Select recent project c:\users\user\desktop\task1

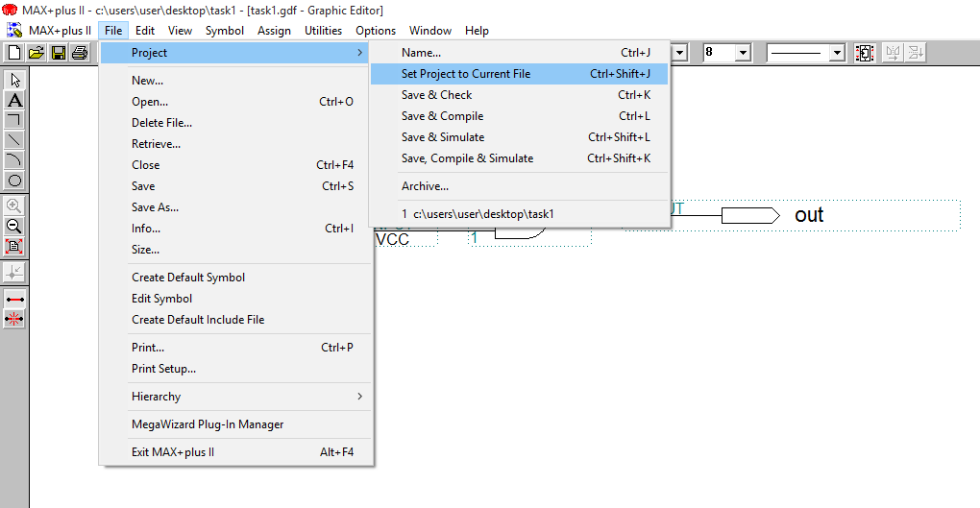point(519,214)
